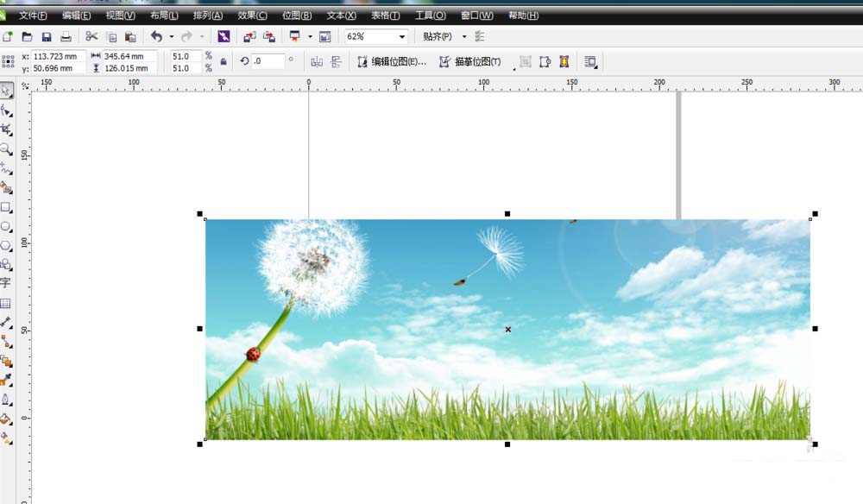Open the 布局(L) menu
The width and height of the screenshot is (863, 504).
(x=164, y=16)
